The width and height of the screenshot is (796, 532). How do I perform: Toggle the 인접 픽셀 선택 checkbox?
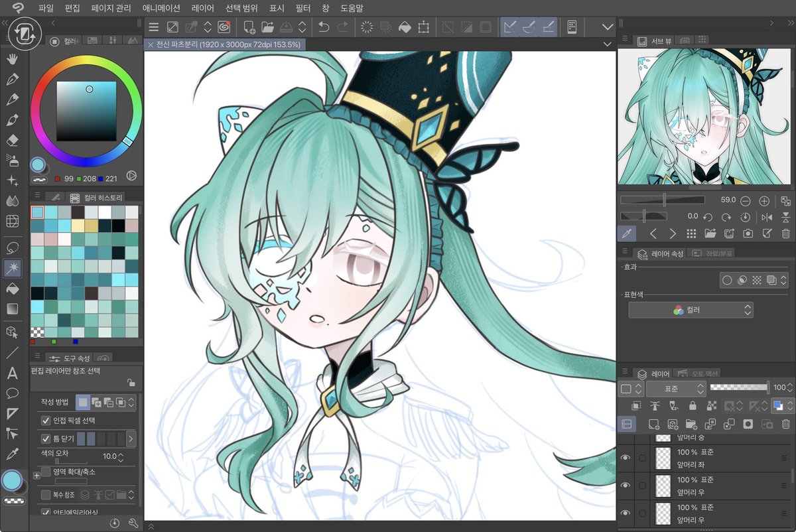coord(46,421)
